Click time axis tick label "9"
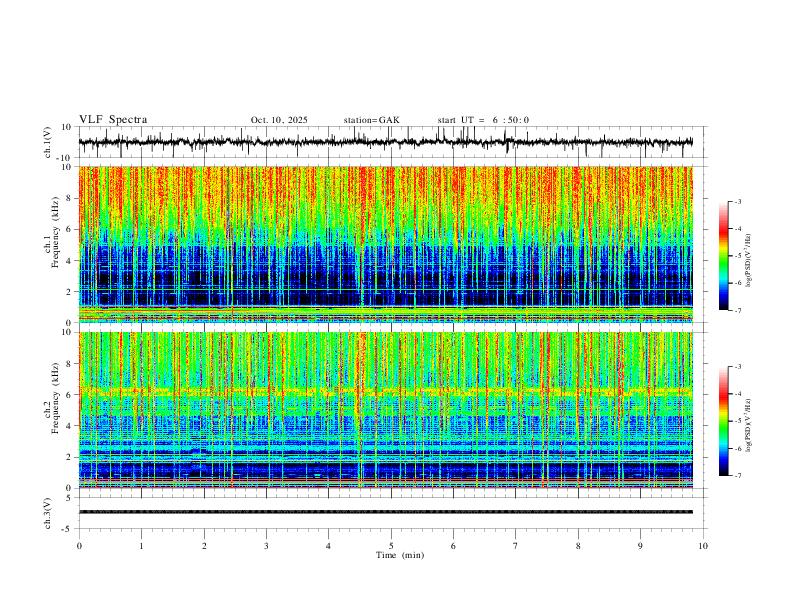This screenshot has width=792, height=612. pyautogui.click(x=640, y=546)
